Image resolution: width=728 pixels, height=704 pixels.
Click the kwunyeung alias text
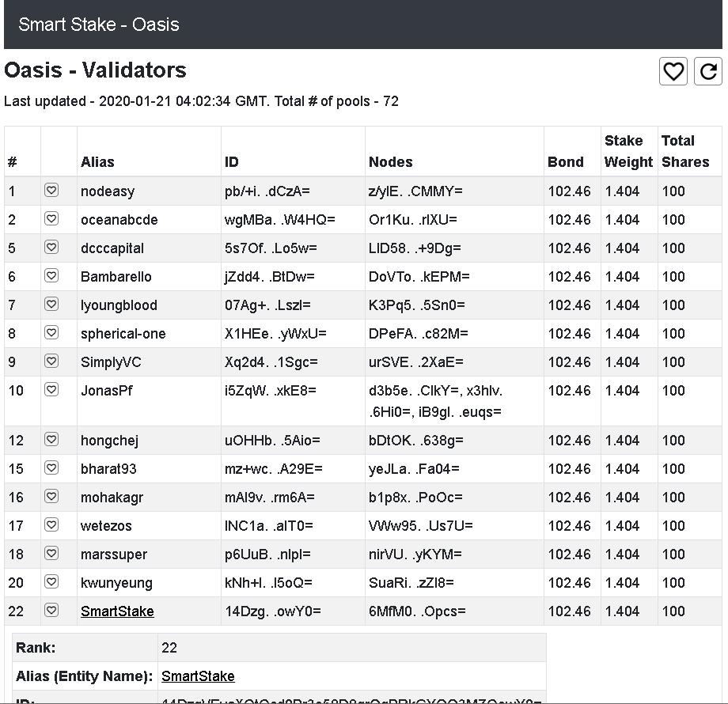[116, 583]
